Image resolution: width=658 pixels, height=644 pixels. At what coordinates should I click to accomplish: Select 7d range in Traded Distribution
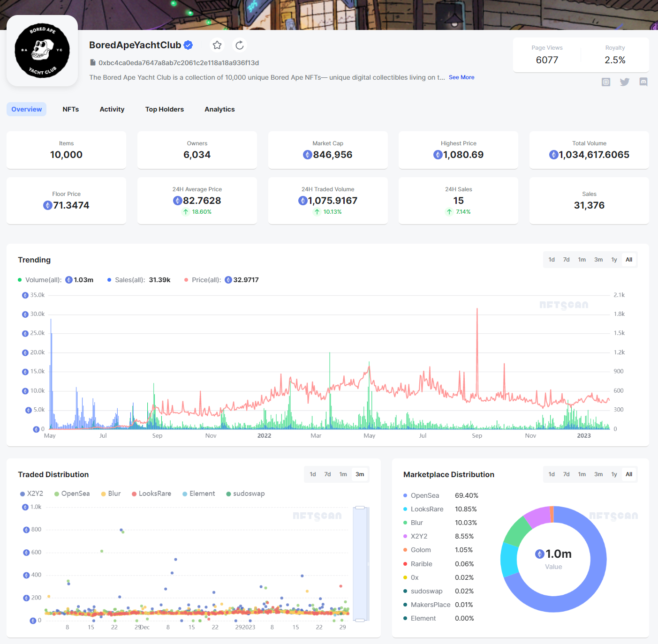coord(327,474)
